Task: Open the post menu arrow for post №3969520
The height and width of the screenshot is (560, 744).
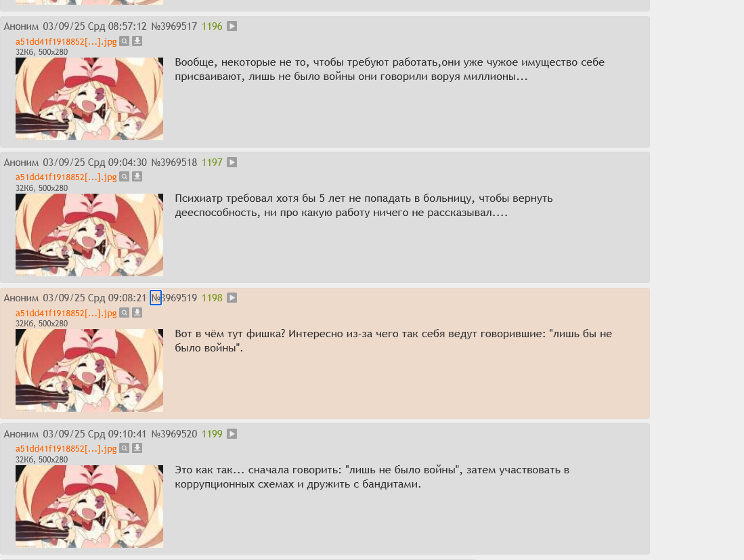Action: 232,434
